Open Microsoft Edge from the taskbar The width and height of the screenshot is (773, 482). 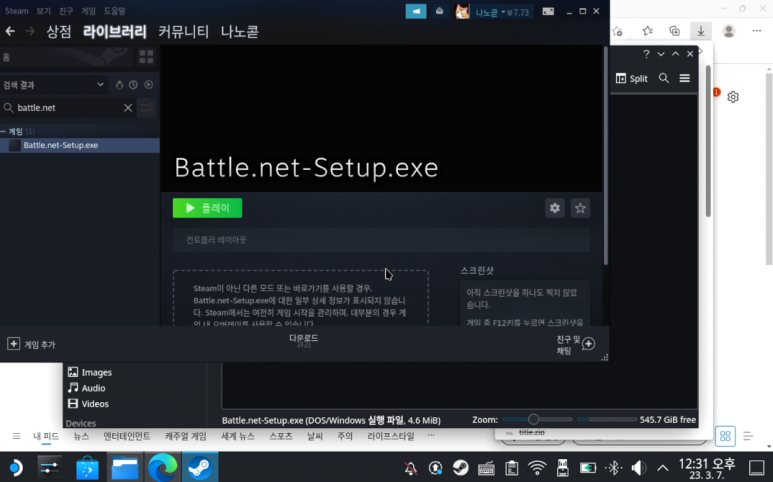(163, 467)
